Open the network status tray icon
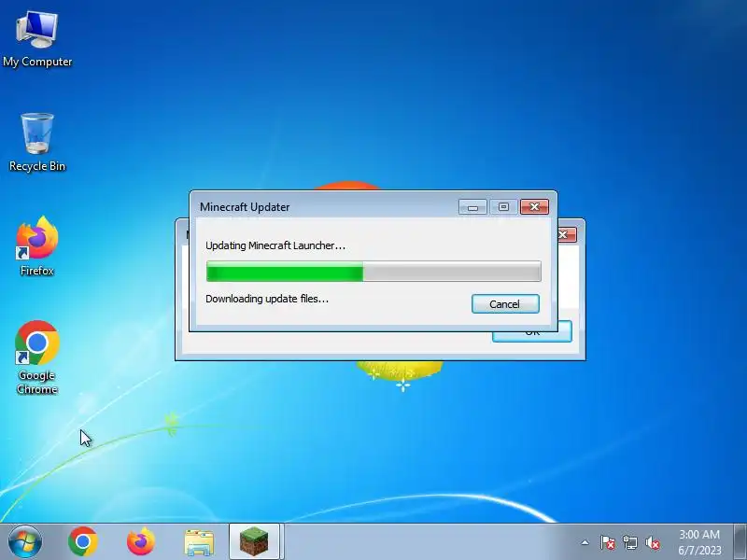Screen dimensions: 747x560 [x=629, y=542]
